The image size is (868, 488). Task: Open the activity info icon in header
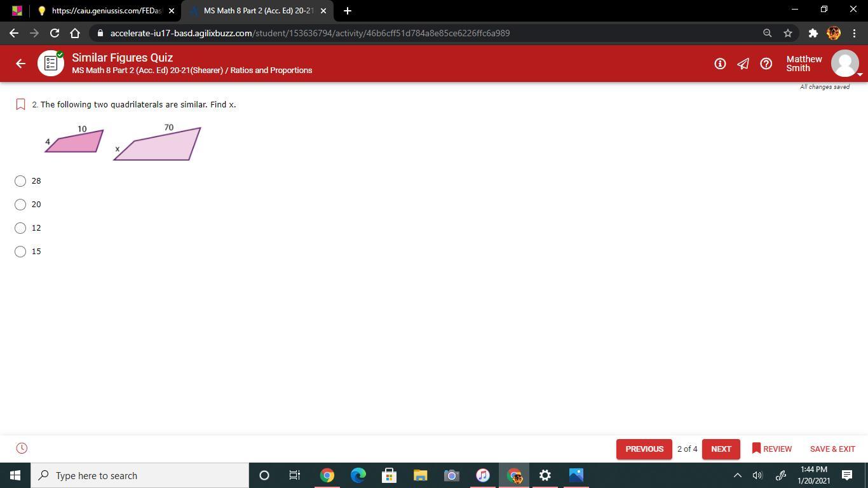click(x=720, y=64)
